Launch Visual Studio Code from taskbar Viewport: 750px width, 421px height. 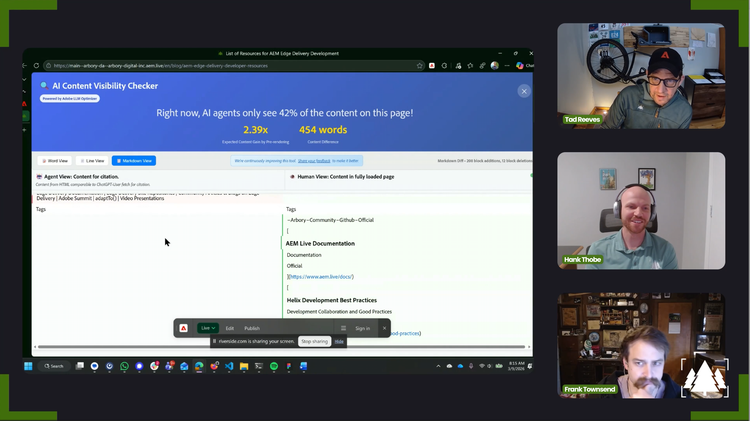click(228, 366)
